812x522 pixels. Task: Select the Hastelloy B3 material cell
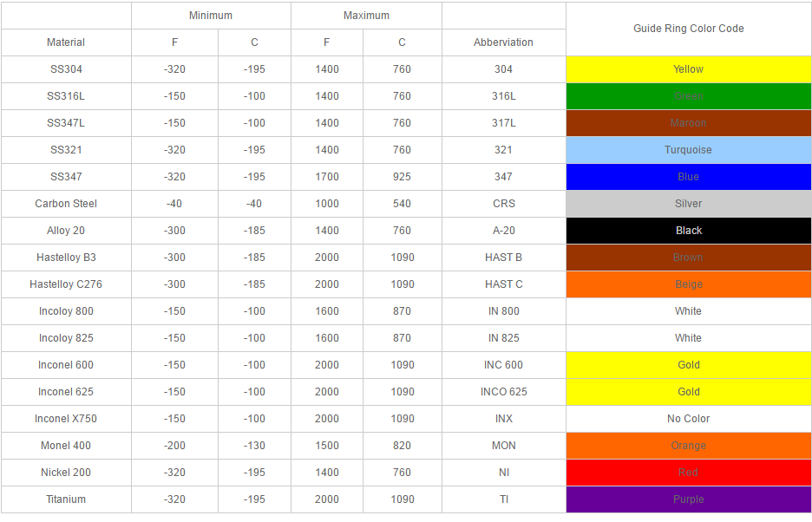point(66,258)
